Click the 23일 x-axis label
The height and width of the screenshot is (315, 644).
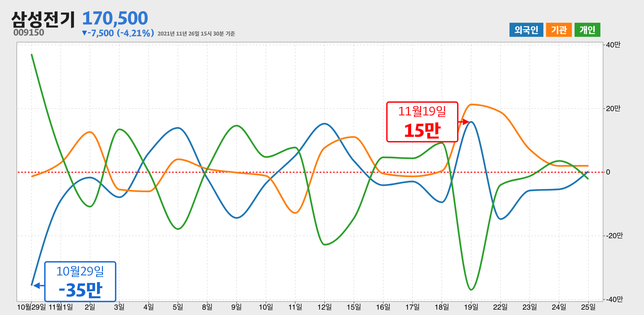pos(530,307)
